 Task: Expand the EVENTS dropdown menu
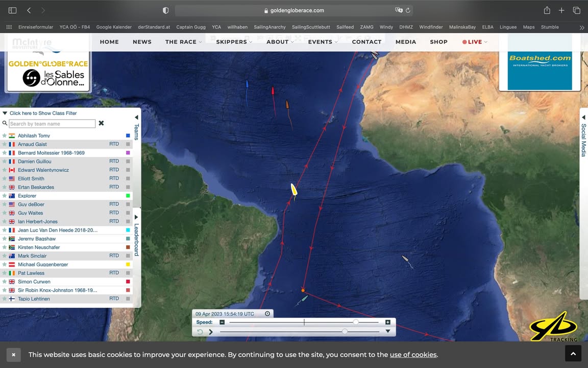[323, 42]
